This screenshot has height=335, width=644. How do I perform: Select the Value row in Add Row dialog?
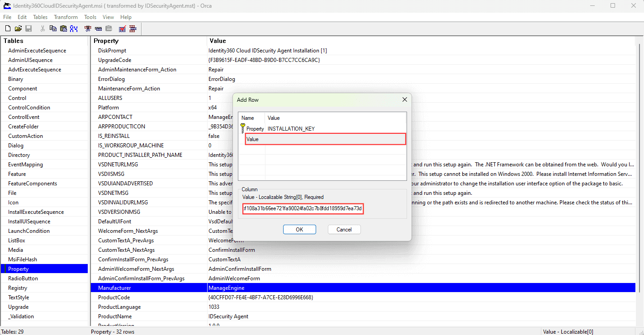[x=326, y=139]
